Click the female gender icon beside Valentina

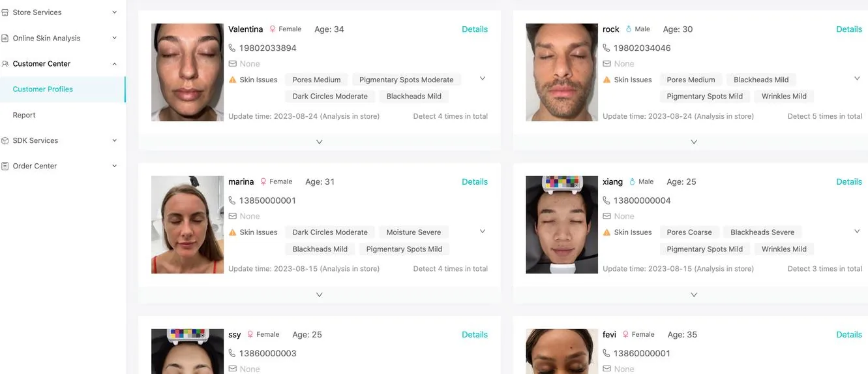(273, 29)
